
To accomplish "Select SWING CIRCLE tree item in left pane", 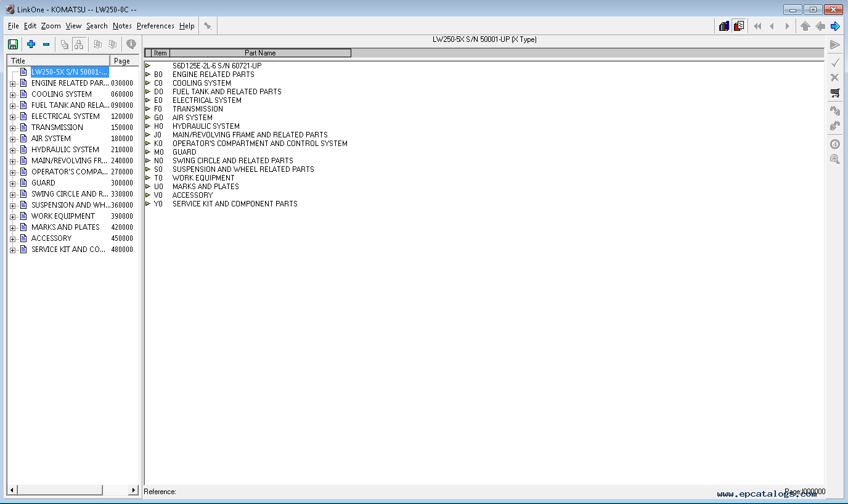I will (70, 194).
